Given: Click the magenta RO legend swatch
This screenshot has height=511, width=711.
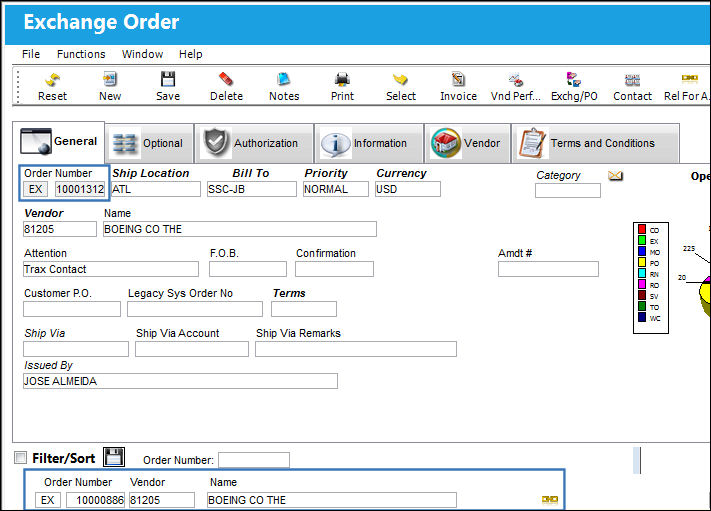Looking at the screenshot, I should pyautogui.click(x=642, y=284).
